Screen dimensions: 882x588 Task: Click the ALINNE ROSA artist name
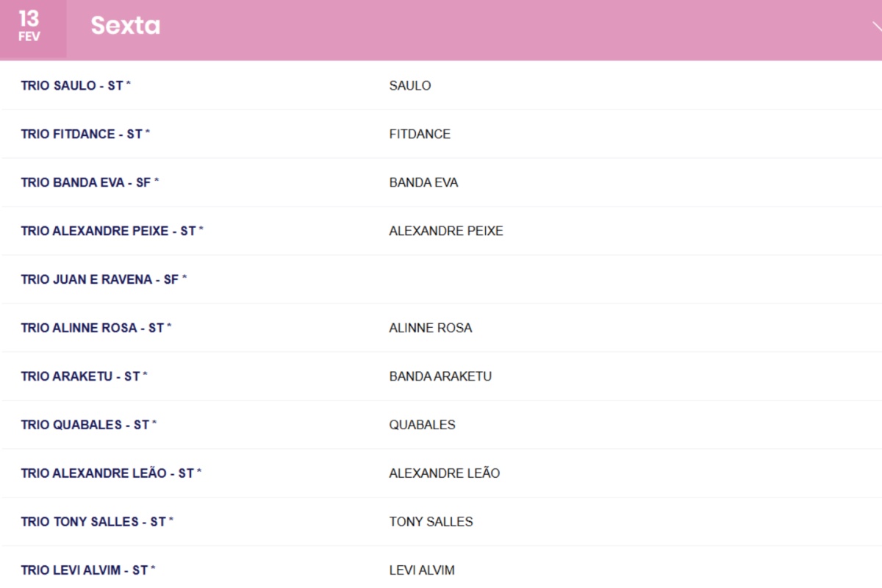[x=431, y=328]
